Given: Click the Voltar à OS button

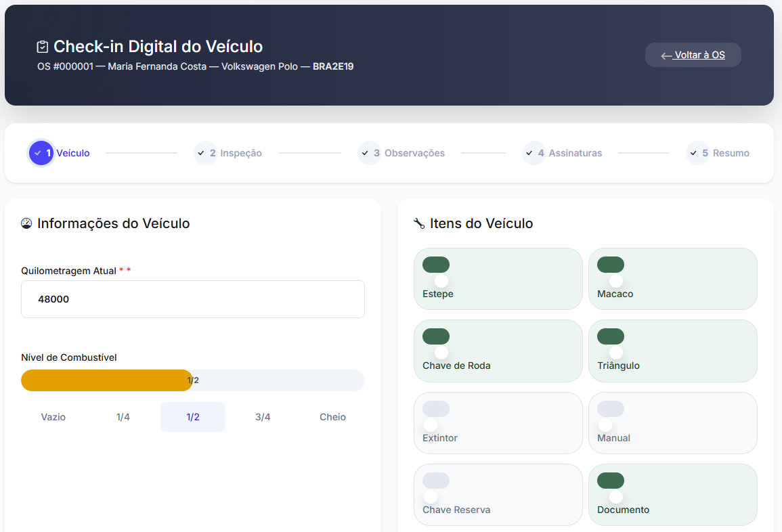Looking at the screenshot, I should tap(693, 55).
